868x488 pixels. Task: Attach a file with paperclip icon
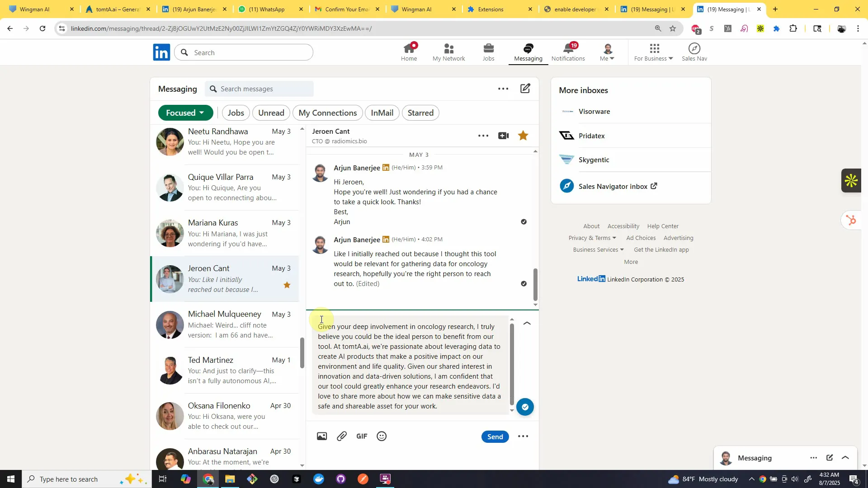point(342,436)
